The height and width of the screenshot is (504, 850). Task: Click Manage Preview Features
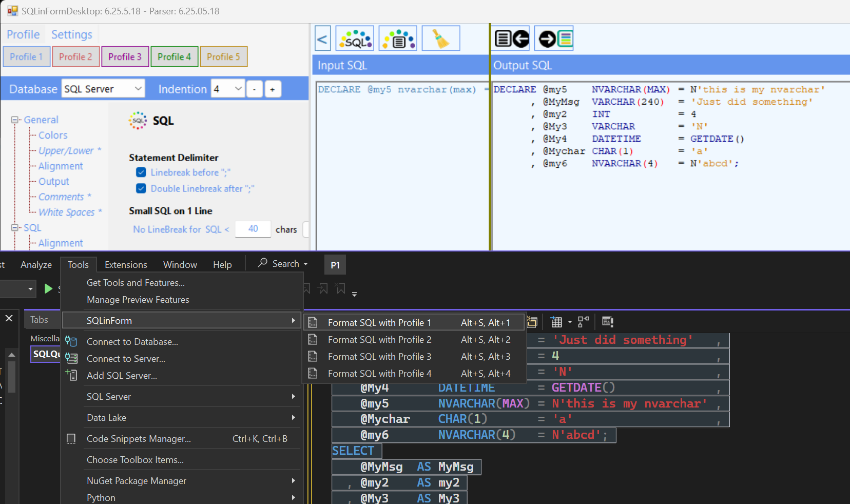point(138,299)
